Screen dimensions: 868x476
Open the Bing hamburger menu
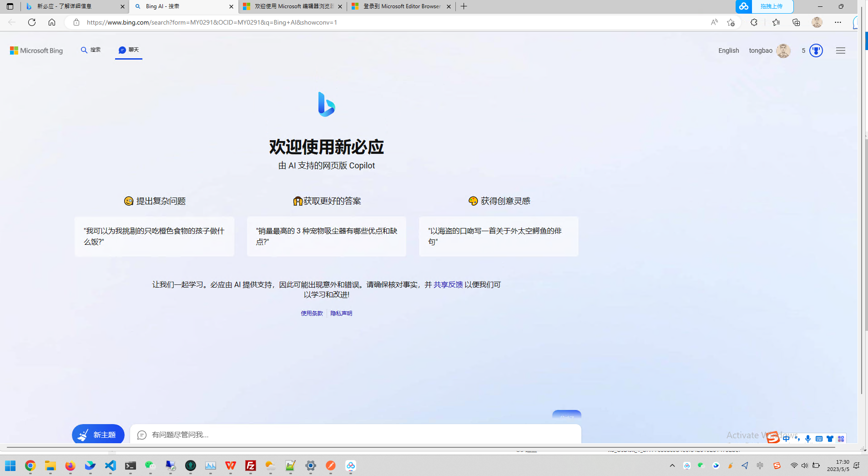coord(840,51)
